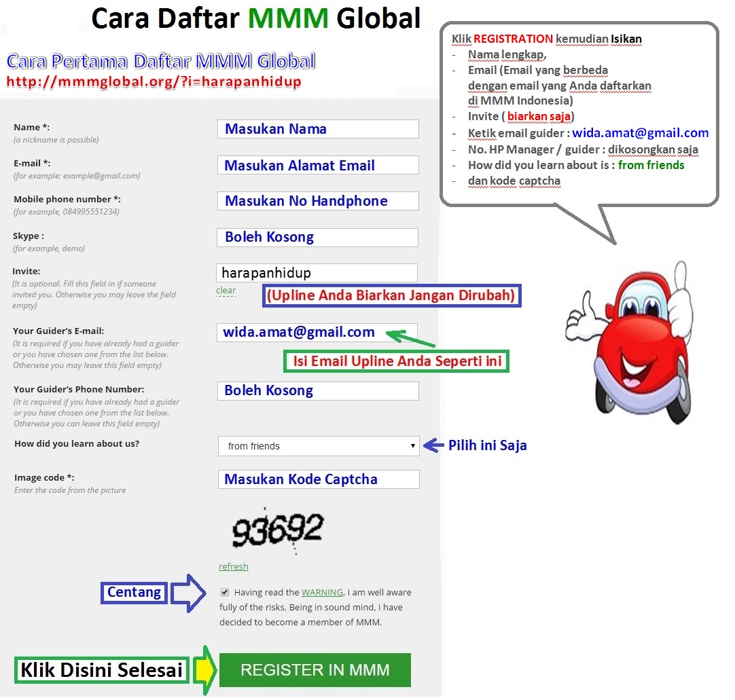This screenshot has width=735, height=700.
Task: Click the Skype input field
Action: (317, 237)
